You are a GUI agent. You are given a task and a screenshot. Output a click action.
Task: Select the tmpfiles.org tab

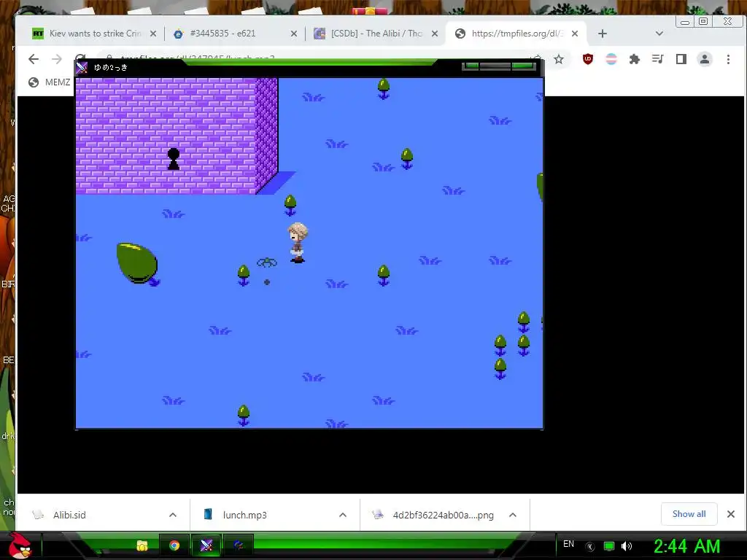(x=517, y=34)
